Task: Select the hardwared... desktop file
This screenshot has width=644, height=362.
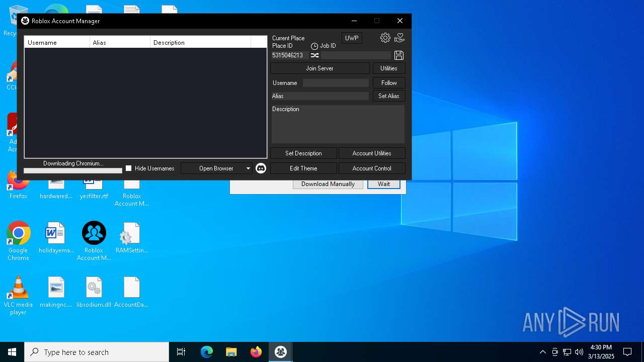Action: click(x=56, y=190)
